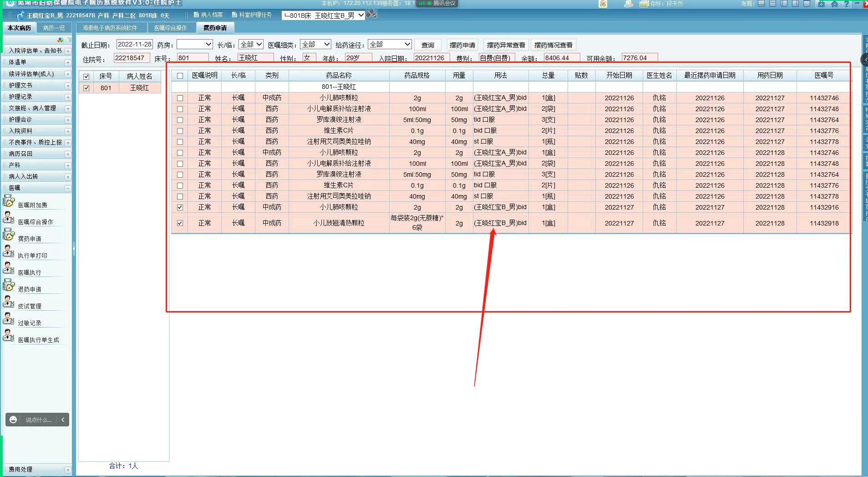Screen dimensions: 868x477
Task: Click the small colorful icon above the sidebar list
Action: click(60, 40)
